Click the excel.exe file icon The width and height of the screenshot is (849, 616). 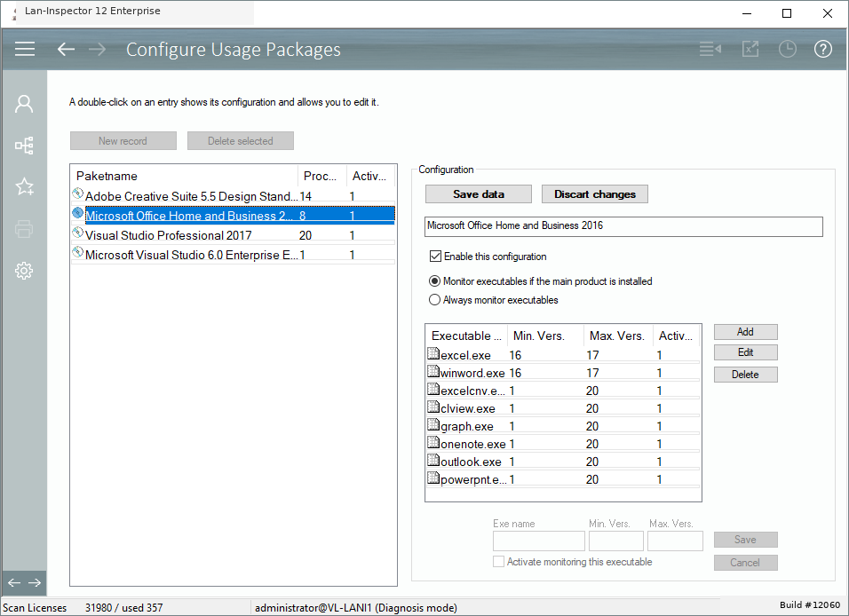[433, 353]
